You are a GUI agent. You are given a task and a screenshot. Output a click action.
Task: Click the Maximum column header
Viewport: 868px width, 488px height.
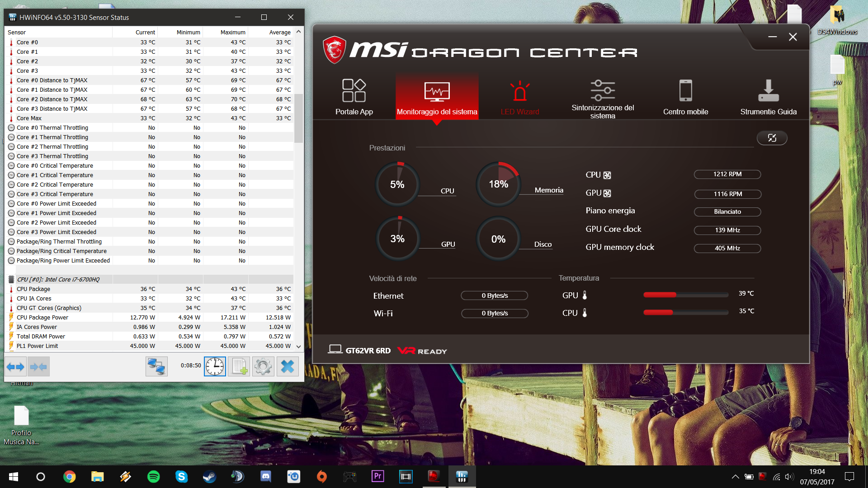pyautogui.click(x=226, y=32)
